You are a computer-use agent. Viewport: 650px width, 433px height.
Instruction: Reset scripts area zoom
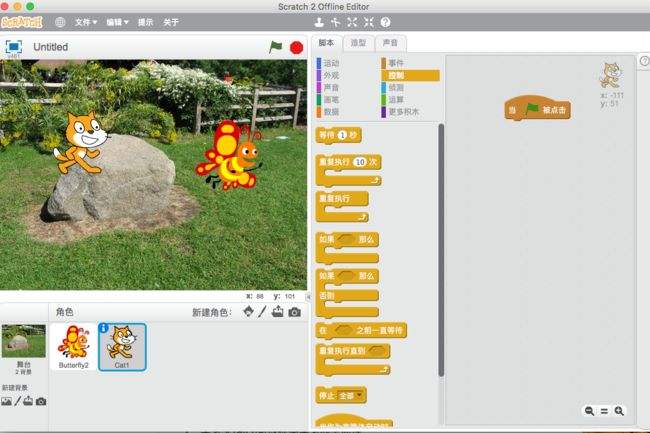click(x=604, y=411)
